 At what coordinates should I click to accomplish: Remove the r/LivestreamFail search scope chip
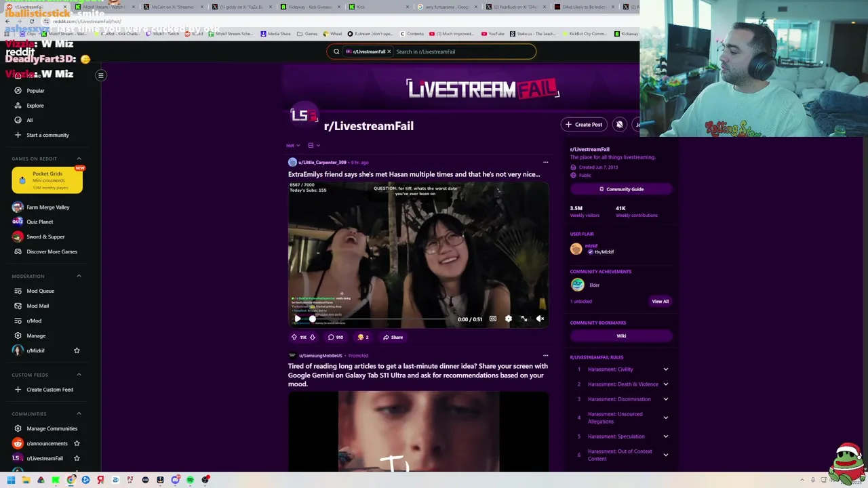coord(389,52)
